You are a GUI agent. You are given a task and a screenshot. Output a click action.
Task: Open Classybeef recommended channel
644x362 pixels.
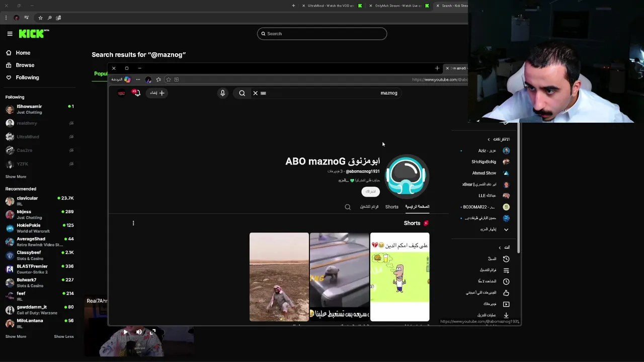point(39,255)
